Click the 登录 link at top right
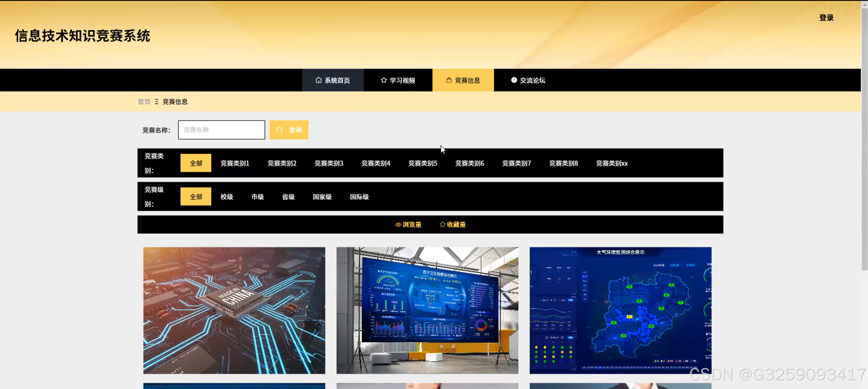This screenshot has height=389, width=868. [826, 18]
